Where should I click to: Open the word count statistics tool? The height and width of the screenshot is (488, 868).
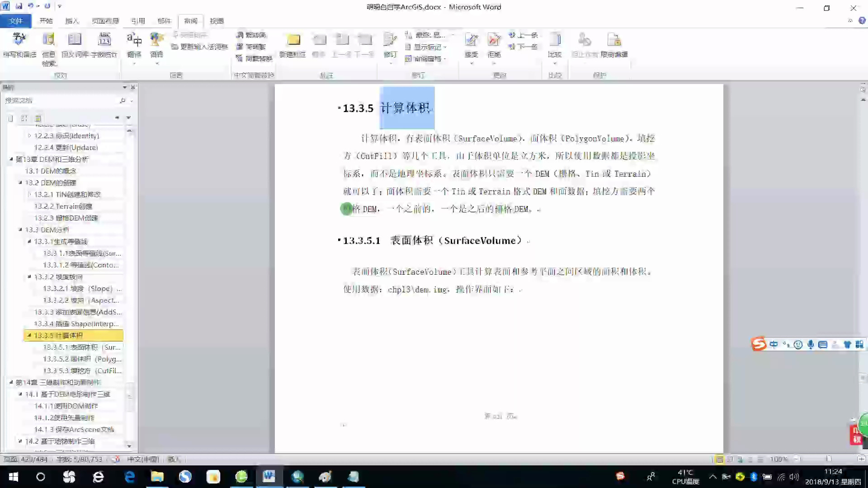point(105,45)
